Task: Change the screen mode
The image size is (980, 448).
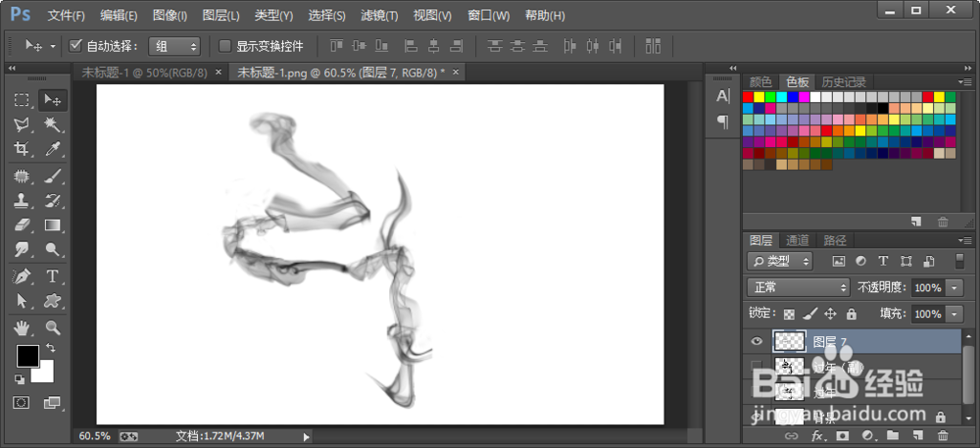Action: 53,403
